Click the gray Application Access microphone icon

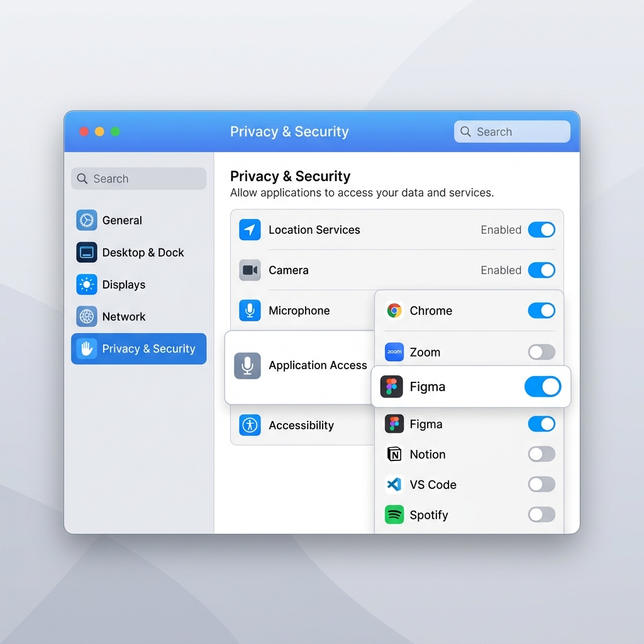click(x=247, y=365)
